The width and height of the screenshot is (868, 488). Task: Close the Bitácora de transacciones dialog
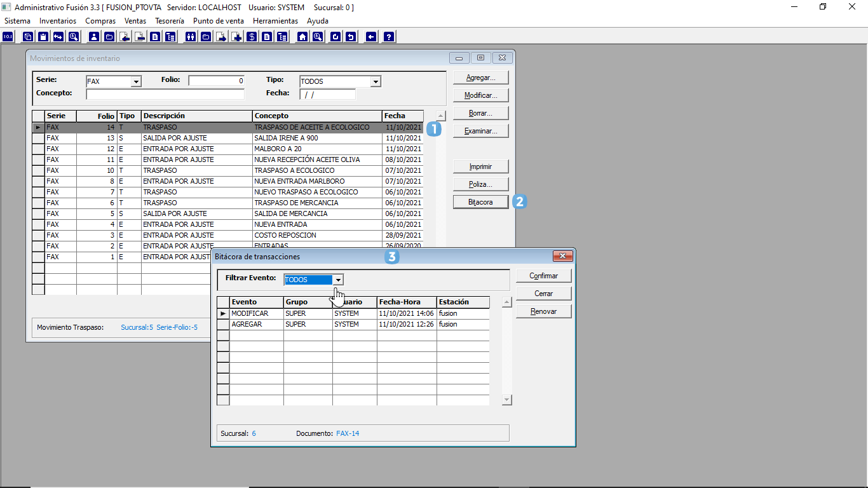point(562,256)
